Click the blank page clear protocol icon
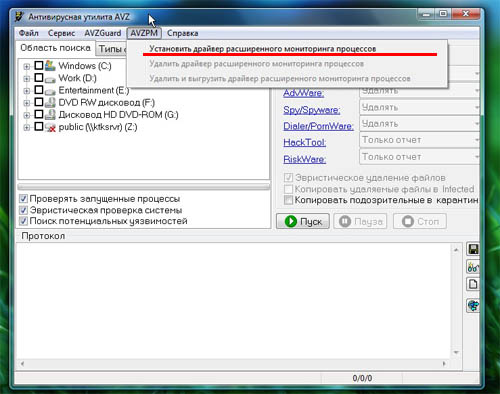The width and height of the screenshot is (500, 394). click(473, 284)
